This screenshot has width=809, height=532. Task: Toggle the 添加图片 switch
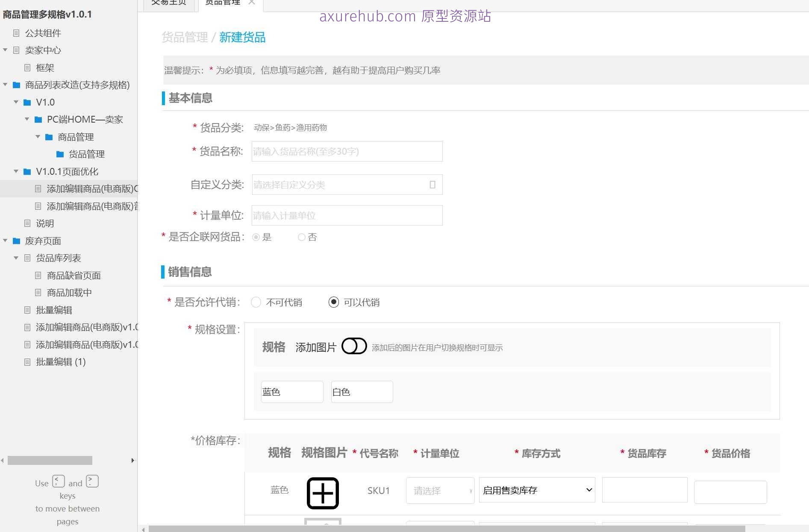[354, 346]
